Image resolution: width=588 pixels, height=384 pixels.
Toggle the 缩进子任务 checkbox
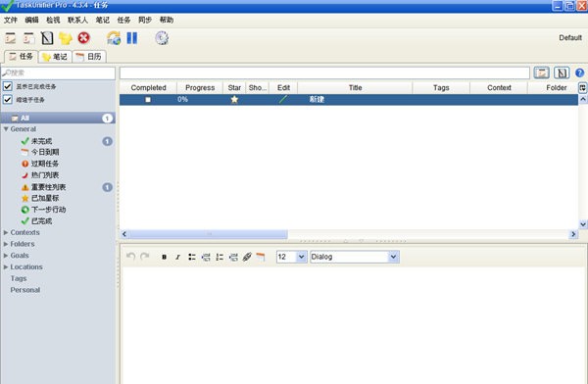(8, 99)
